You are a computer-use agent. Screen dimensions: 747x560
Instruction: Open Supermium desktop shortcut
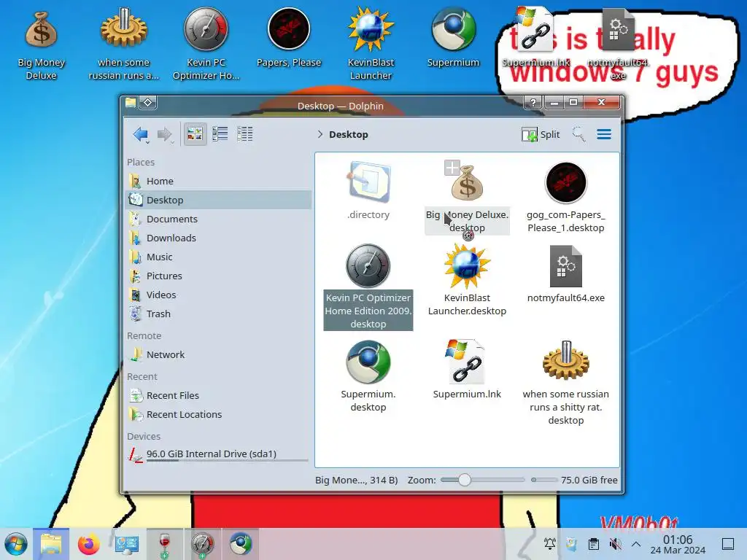click(453, 38)
